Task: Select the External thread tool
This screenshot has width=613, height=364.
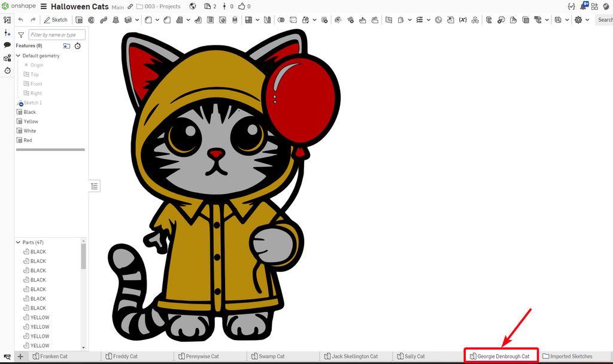Action: point(235,20)
